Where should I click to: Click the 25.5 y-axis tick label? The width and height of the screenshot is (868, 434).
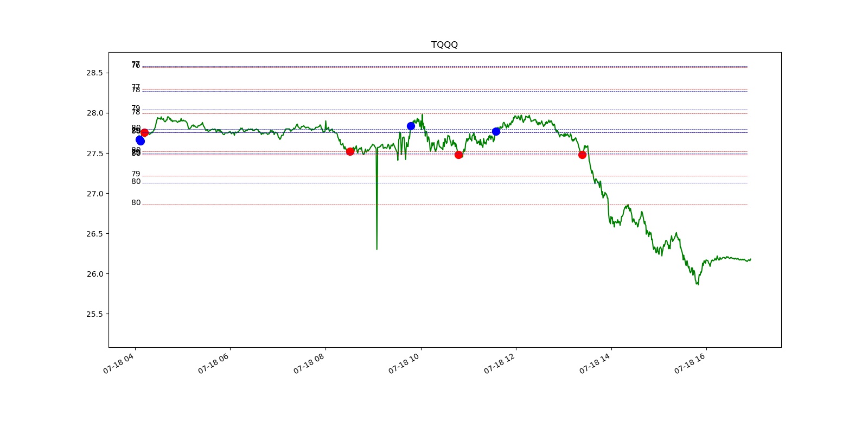point(94,314)
